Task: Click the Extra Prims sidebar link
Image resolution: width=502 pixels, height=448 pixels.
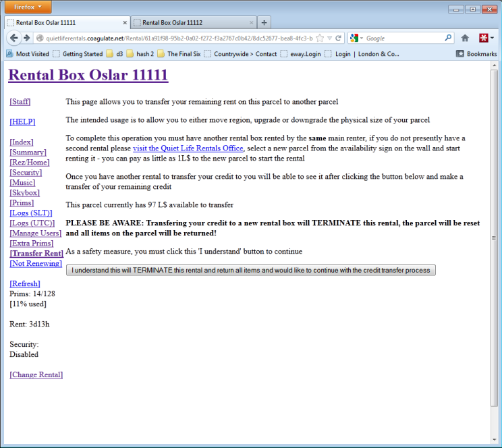Action: [31, 243]
